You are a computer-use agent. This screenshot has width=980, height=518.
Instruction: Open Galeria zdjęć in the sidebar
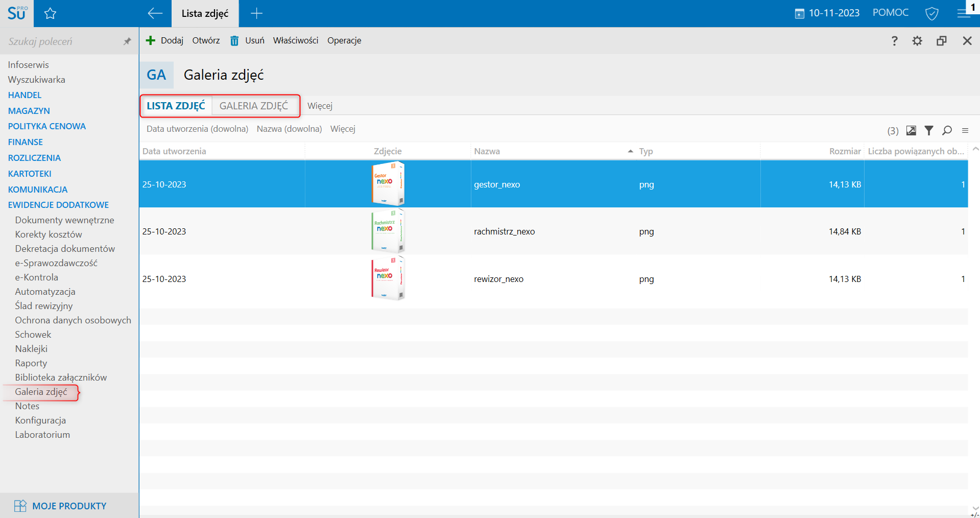point(41,392)
